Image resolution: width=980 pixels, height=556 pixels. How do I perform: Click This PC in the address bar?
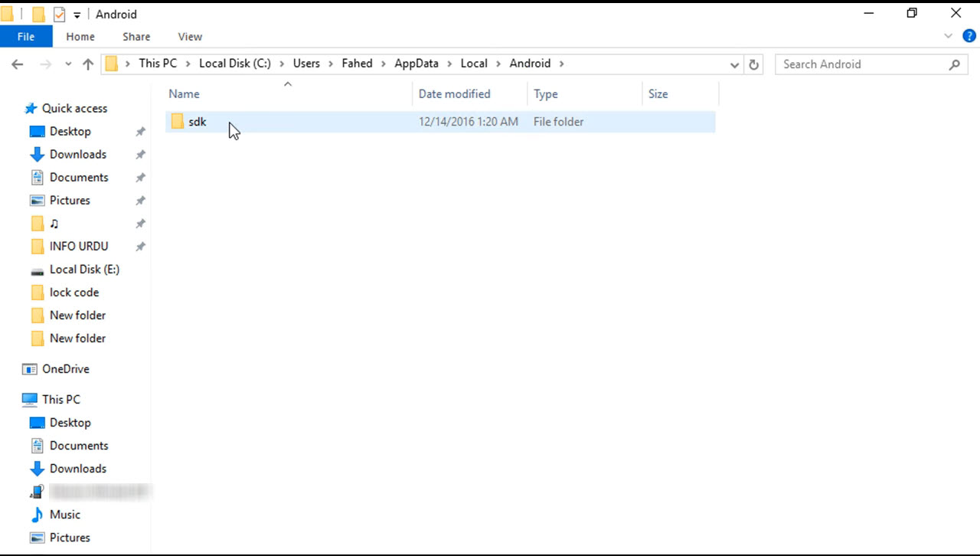[158, 64]
